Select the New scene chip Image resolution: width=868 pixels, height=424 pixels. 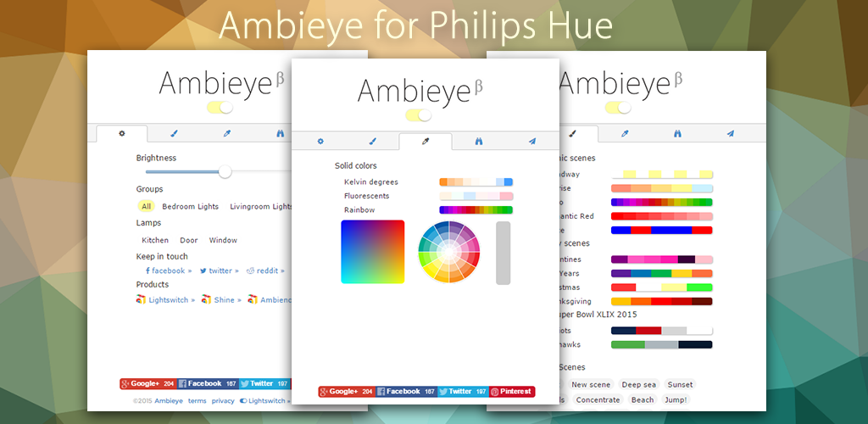(591, 384)
